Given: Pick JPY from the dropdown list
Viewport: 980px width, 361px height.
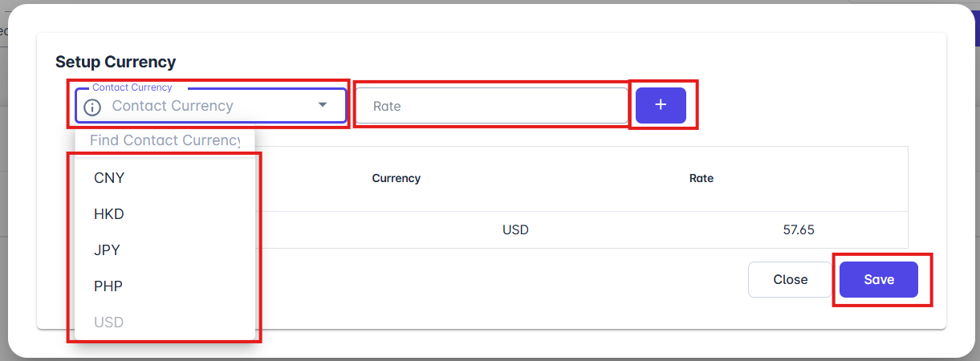Looking at the screenshot, I should click(x=107, y=250).
